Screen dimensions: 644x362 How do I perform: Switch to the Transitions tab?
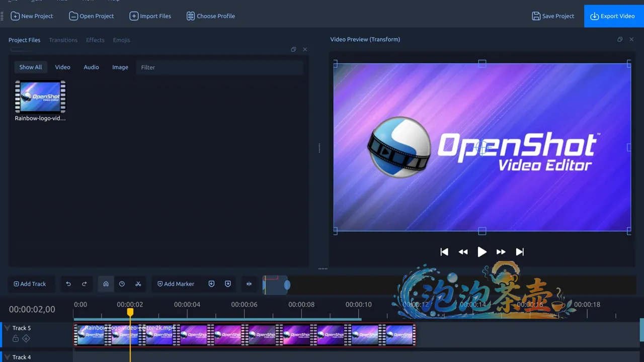(x=63, y=40)
